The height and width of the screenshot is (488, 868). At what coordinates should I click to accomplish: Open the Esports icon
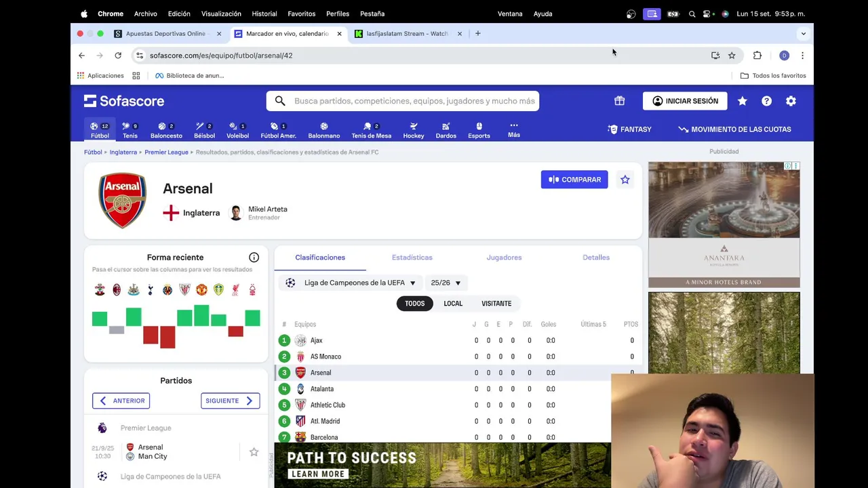[479, 130]
